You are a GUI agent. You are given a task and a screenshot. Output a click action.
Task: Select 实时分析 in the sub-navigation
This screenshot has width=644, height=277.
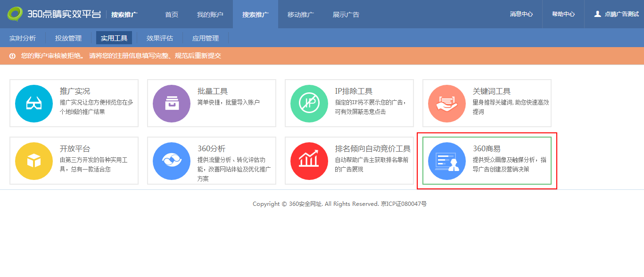tap(23, 38)
